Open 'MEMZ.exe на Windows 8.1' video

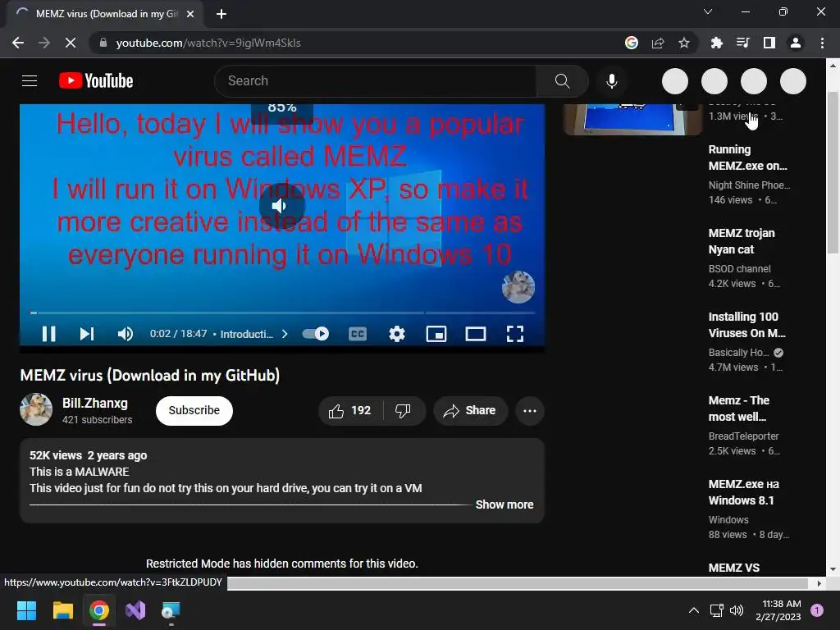(x=743, y=492)
